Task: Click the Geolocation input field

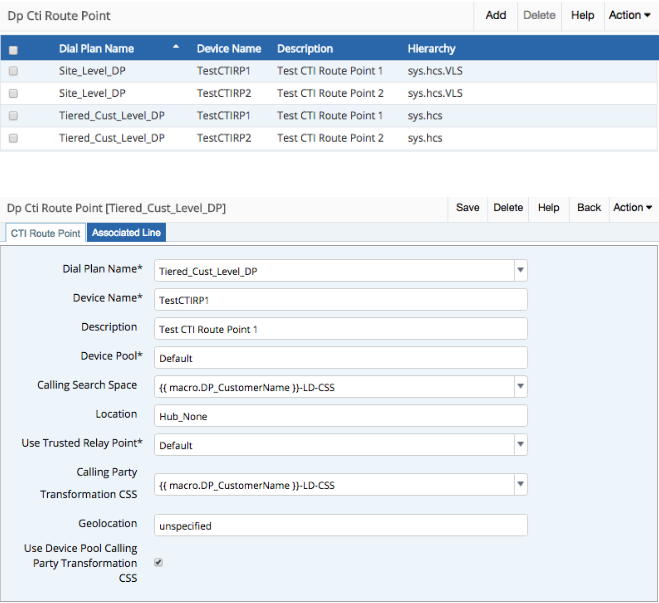Action: (x=340, y=525)
